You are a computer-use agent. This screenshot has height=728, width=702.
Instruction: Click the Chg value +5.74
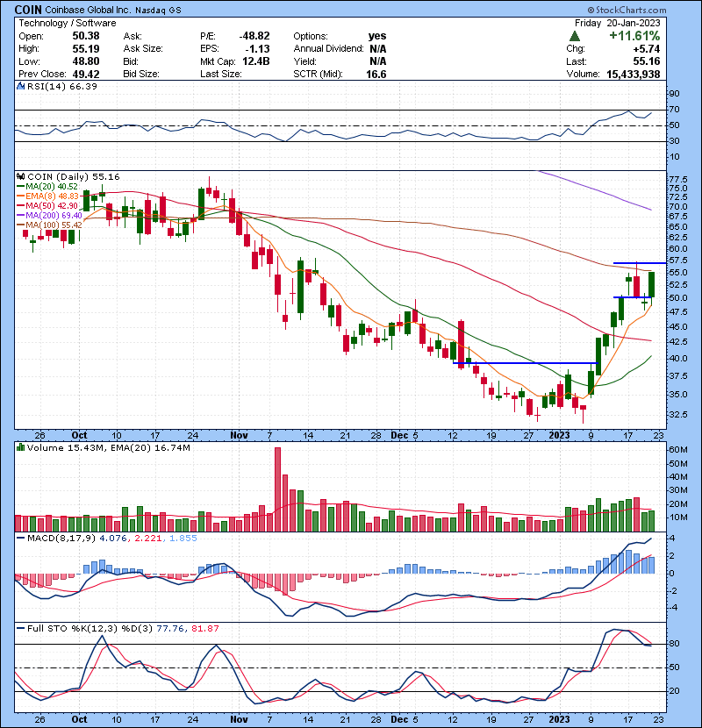[646, 49]
